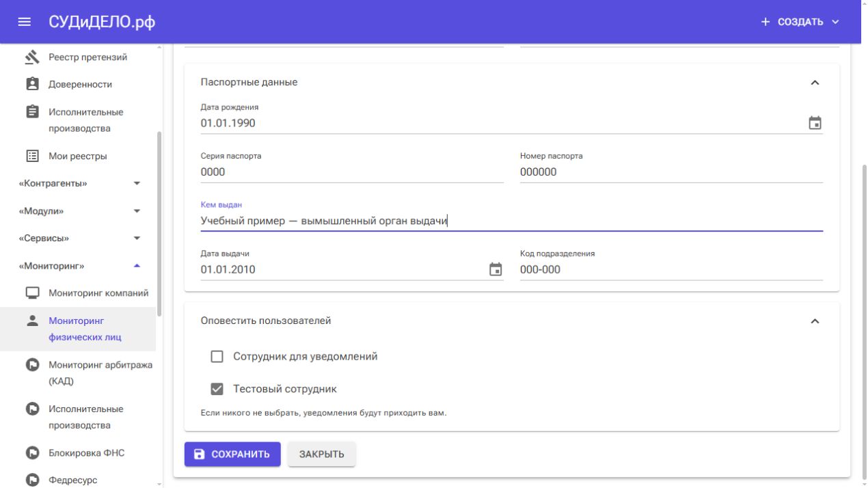Select Мониторинг компаний menu item
Screen dimensions: 868x488
coord(78,293)
